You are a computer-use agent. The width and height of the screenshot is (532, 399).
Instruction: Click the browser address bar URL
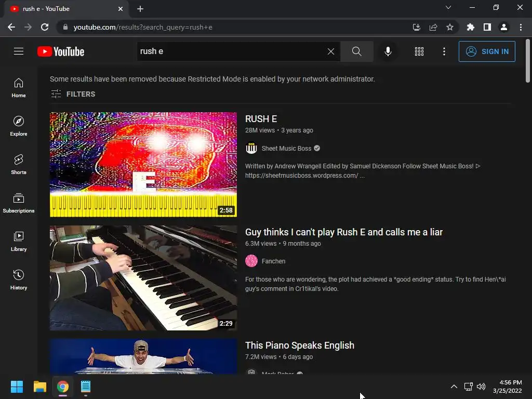(143, 27)
